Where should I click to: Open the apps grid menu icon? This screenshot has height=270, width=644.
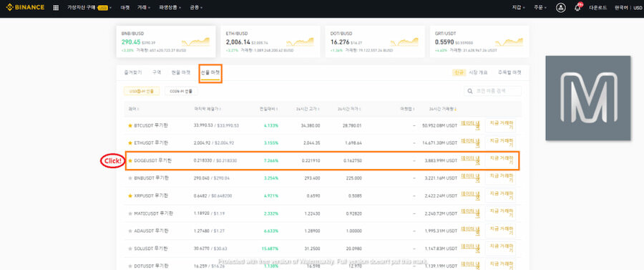(56, 8)
